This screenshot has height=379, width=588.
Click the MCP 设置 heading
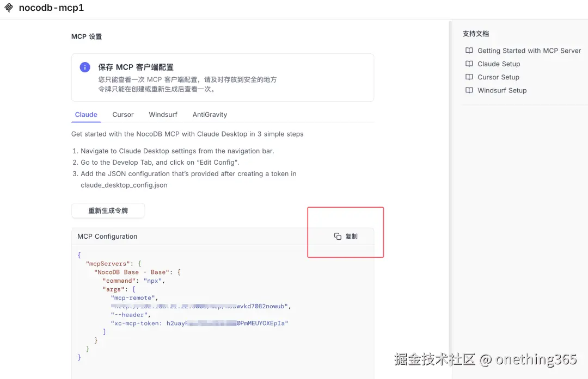(x=87, y=36)
